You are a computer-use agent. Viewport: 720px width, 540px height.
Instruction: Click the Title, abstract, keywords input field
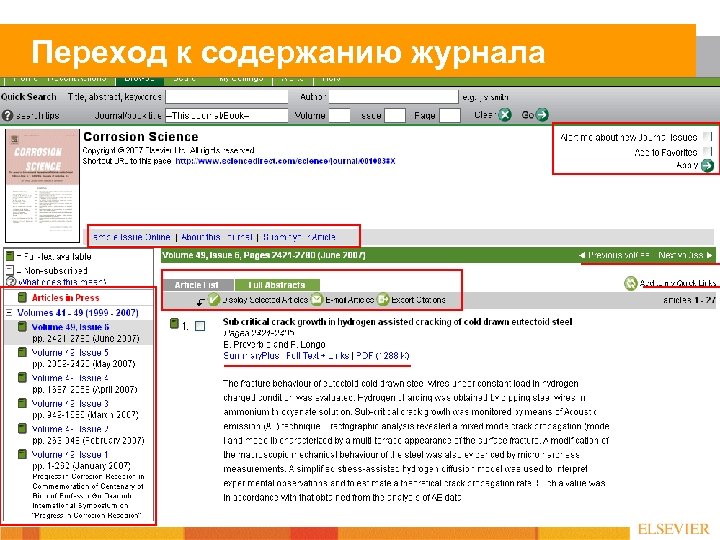(x=227, y=97)
